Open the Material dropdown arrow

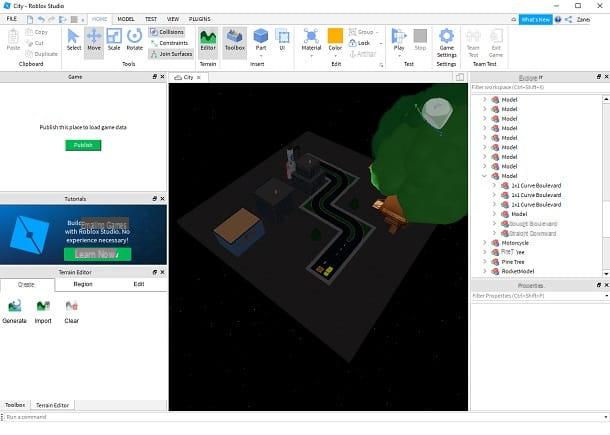[311, 56]
